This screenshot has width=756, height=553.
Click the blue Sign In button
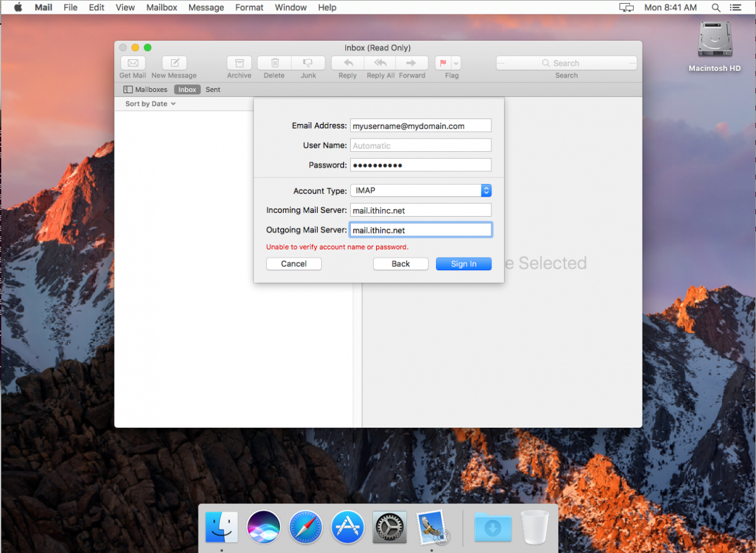[x=464, y=264]
